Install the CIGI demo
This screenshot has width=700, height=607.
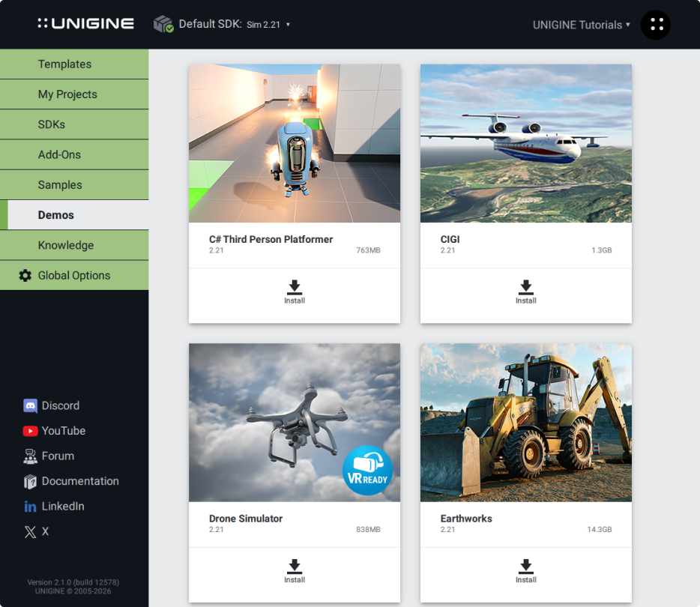(x=526, y=292)
